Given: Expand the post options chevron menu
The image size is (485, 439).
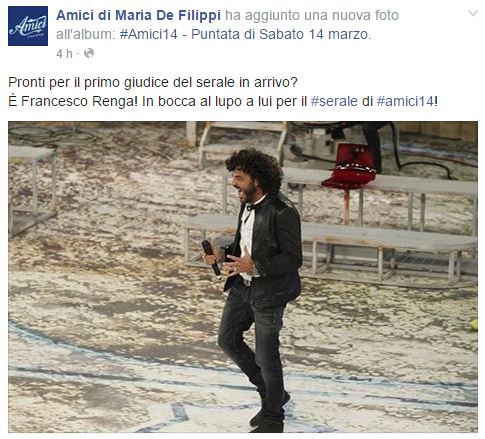Looking at the screenshot, I should 473,14.
